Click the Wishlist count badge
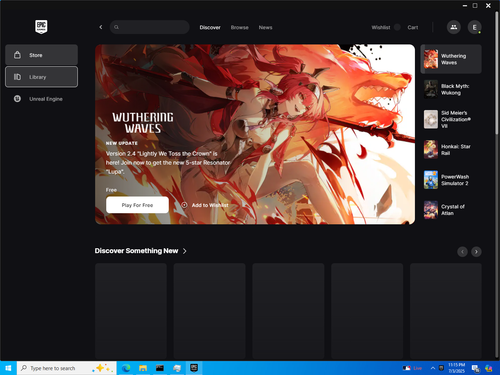This screenshot has height=375, width=500. coord(397,27)
